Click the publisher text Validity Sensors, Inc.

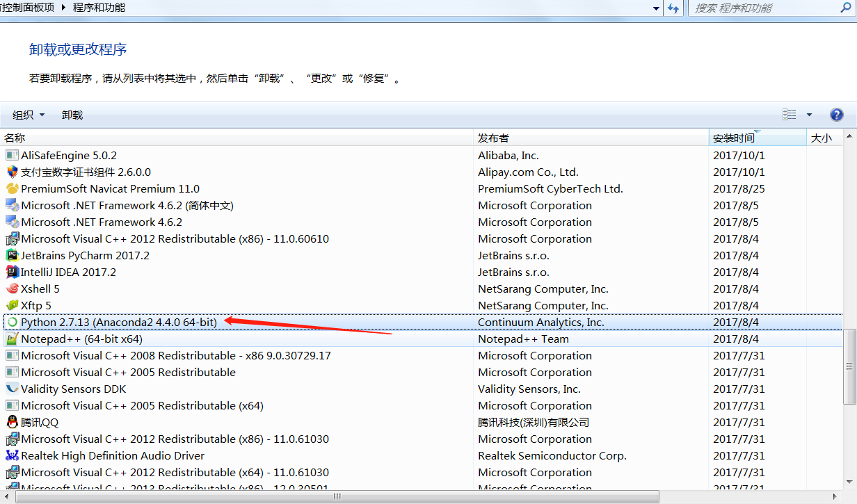[x=529, y=389]
